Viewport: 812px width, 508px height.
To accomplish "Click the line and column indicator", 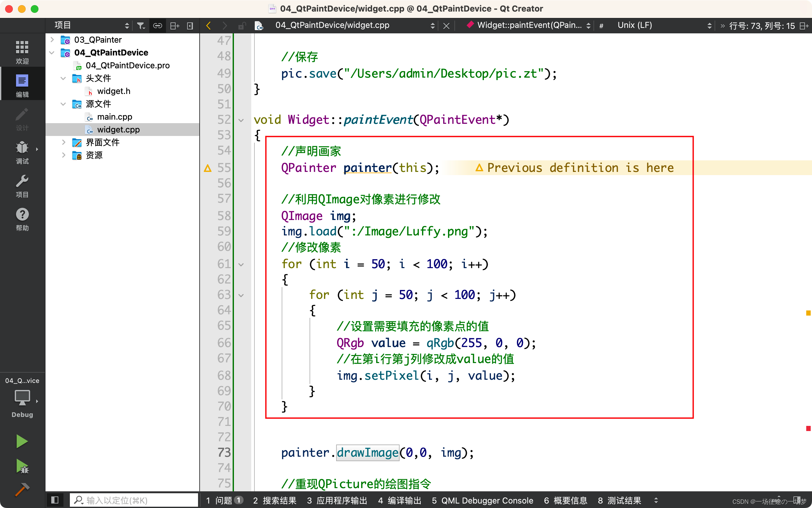I will [x=762, y=26].
